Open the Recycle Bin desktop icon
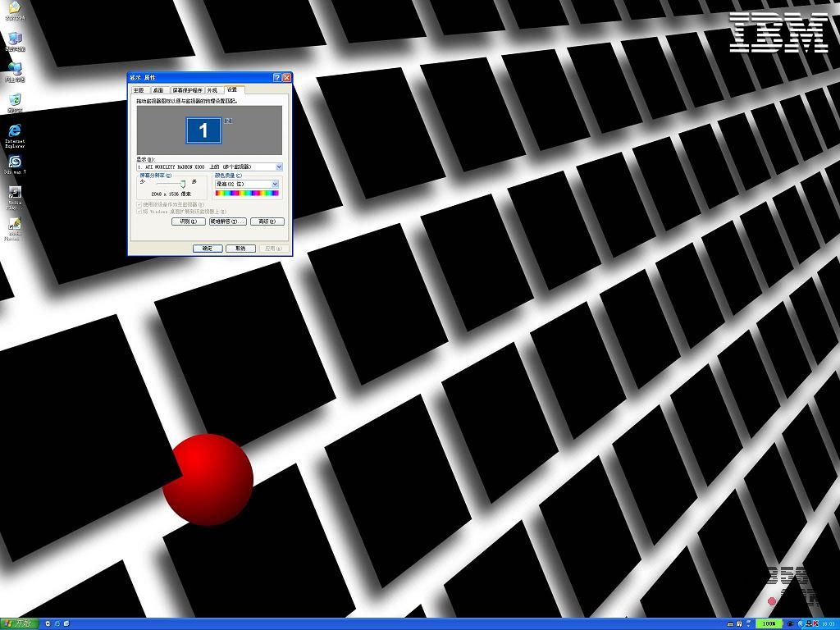This screenshot has height=630, width=840. 15,103
